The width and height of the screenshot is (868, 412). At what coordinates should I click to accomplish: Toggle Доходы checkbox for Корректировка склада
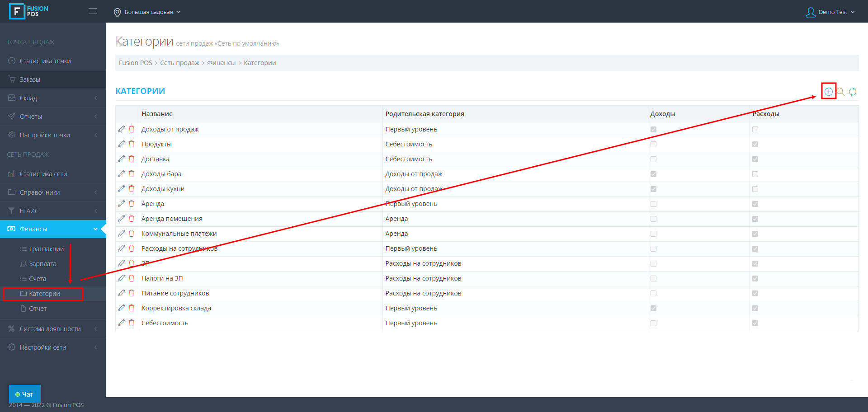click(x=653, y=309)
